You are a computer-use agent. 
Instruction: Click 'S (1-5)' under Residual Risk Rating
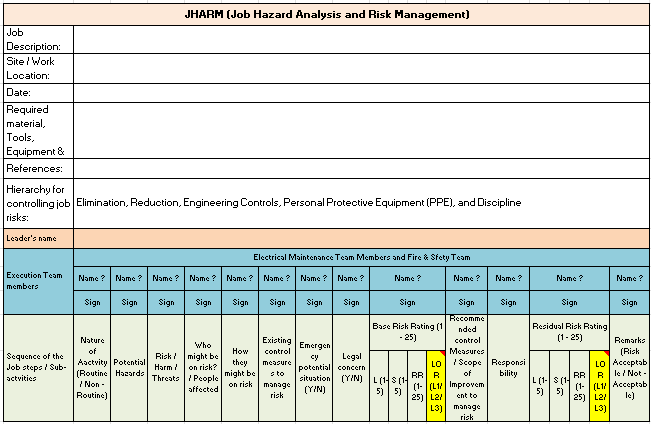[559, 386]
